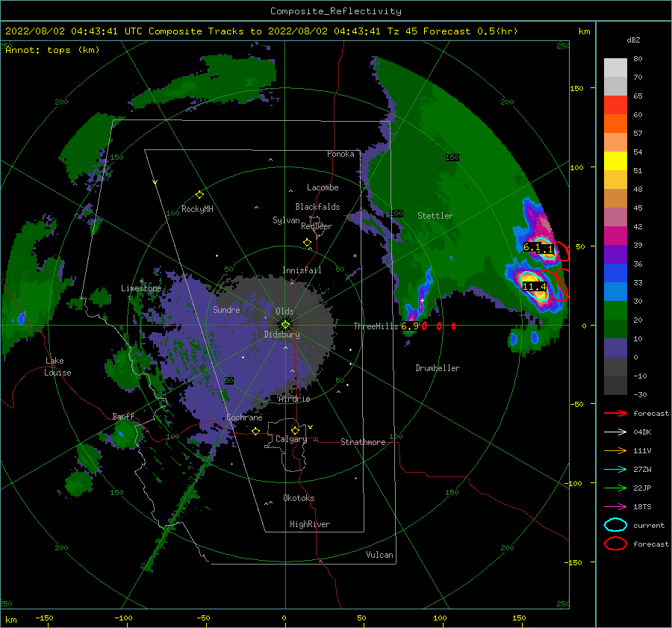
Task: Click the Ponoka city label
Action: click(340, 154)
